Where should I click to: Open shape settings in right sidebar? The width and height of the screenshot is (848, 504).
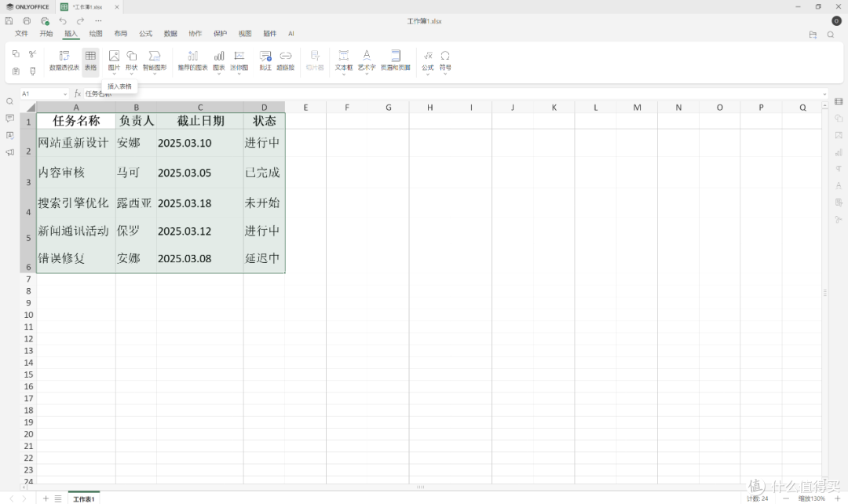(x=839, y=119)
